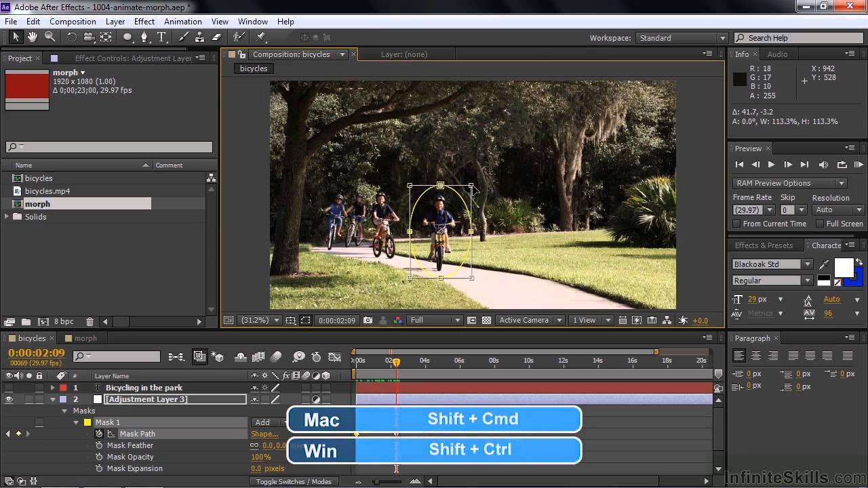868x488 pixels.
Task: Toggle Region of Interest icon in viewer
Action: click(x=306, y=321)
